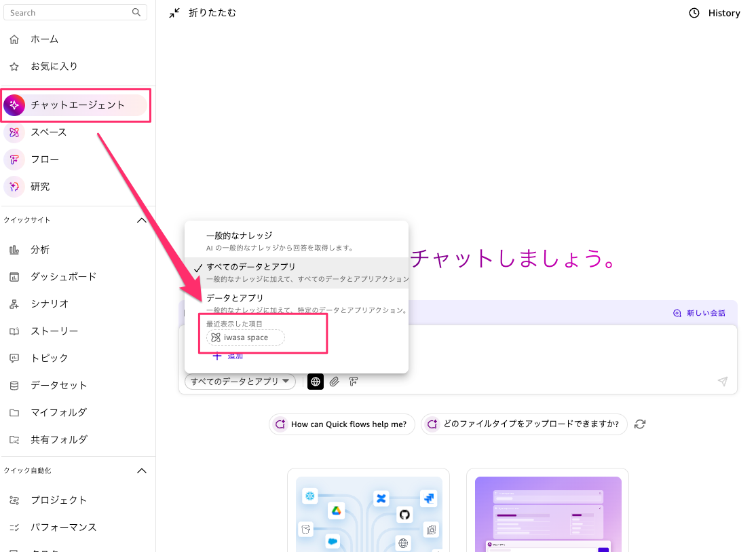756x552 pixels.
Task: Open the チャットエージェント page from sidebar
Action: pos(77,105)
